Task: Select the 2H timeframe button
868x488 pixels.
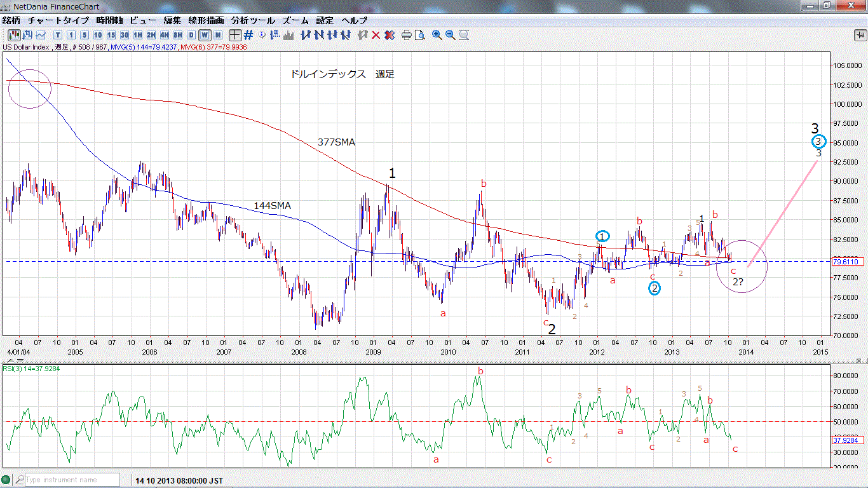Action: tap(151, 35)
